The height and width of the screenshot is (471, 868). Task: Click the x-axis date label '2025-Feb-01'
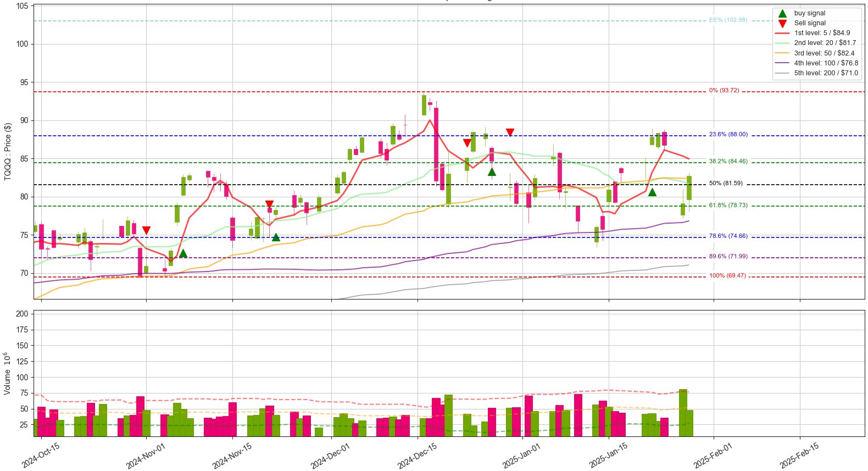click(x=713, y=456)
